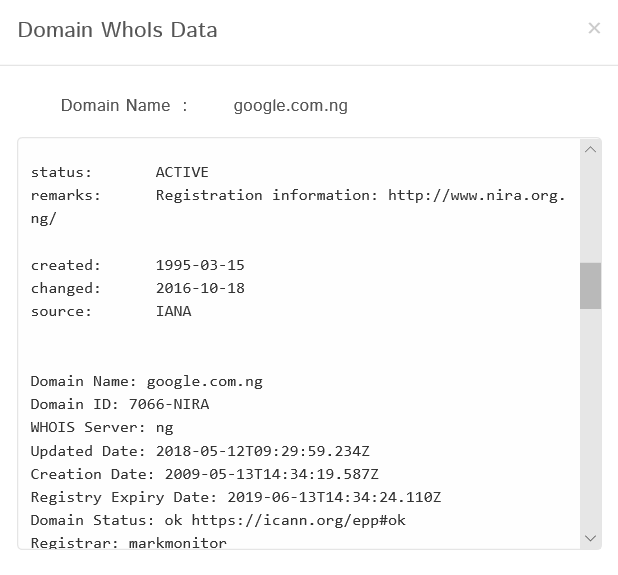
Task: Click the Creation Date 2009-05-13 line
Action: coord(204,474)
